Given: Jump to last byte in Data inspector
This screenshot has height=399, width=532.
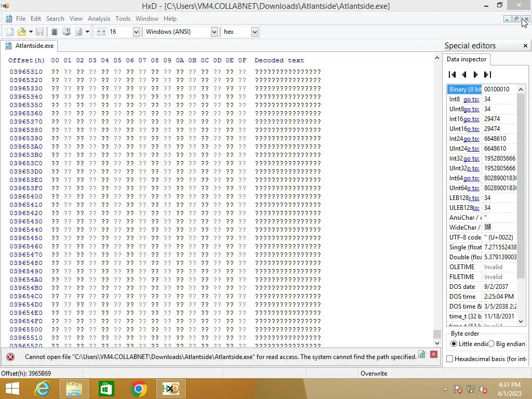Looking at the screenshot, I should coord(487,75).
